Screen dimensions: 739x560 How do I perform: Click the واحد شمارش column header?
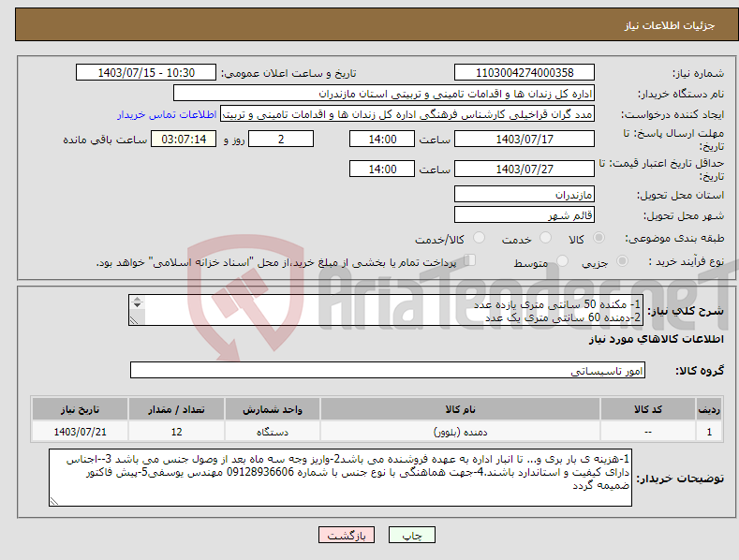(x=273, y=409)
